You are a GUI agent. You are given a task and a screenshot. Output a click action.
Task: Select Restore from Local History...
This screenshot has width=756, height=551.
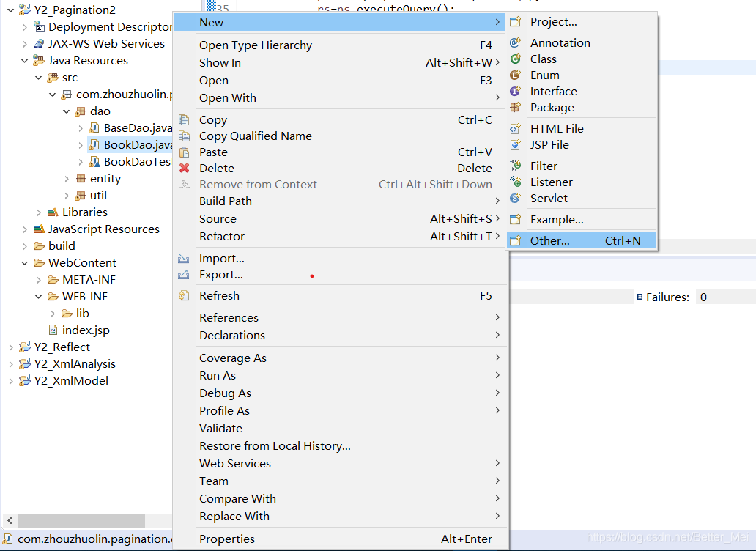(339, 446)
